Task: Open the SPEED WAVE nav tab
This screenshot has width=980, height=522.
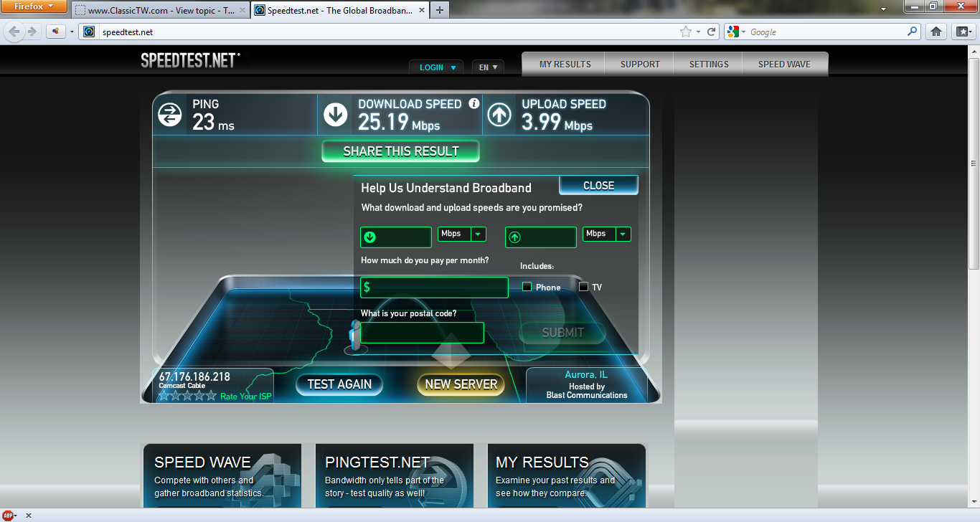Action: coord(784,64)
